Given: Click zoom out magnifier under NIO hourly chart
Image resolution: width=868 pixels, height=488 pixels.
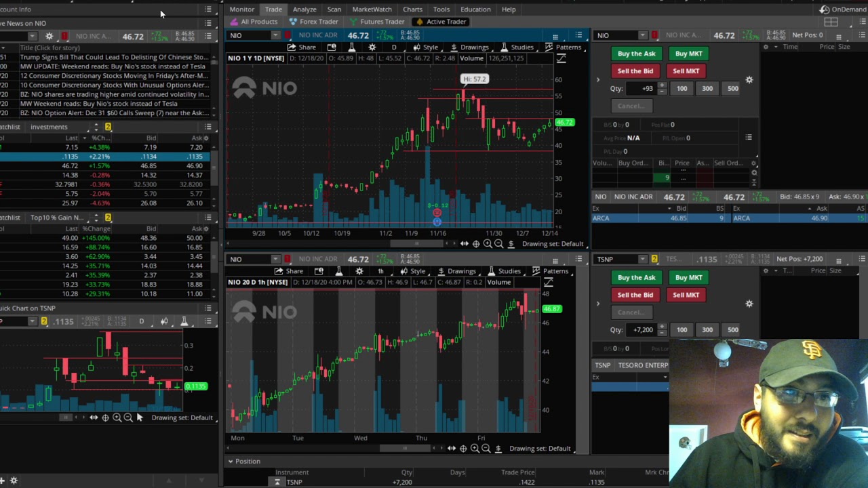Looking at the screenshot, I should click(x=486, y=449).
